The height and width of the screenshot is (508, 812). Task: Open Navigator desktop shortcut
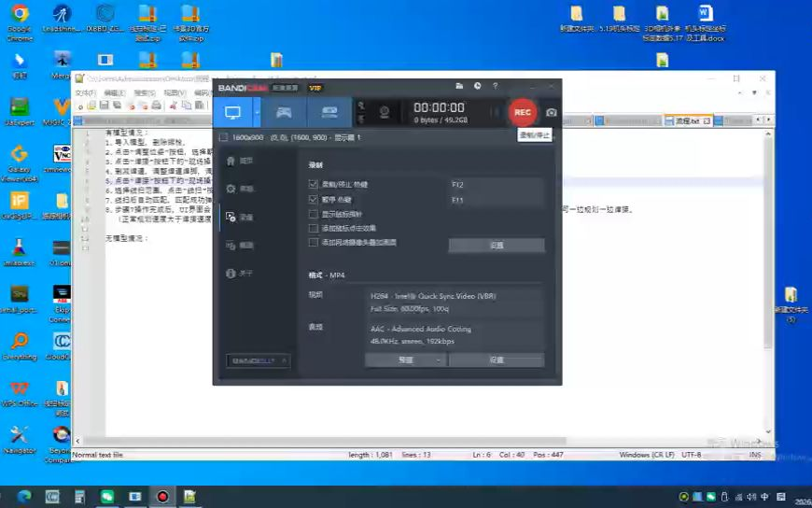[x=20, y=440]
